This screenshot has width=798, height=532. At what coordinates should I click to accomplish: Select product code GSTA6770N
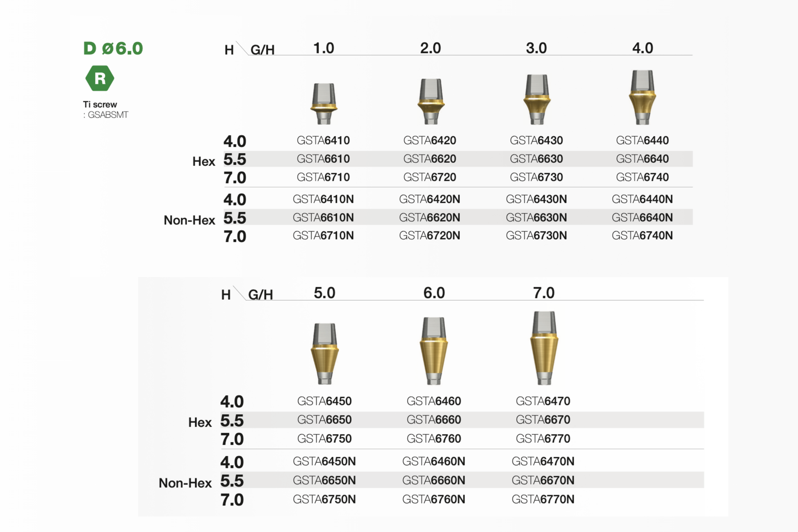tap(543, 499)
